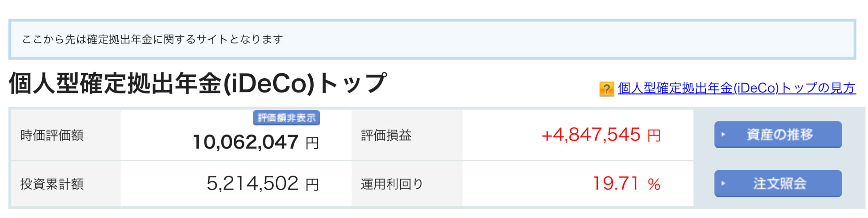Screen dimensions: 868x218
Task: Click the yellow question mark help icon
Action: point(607,89)
